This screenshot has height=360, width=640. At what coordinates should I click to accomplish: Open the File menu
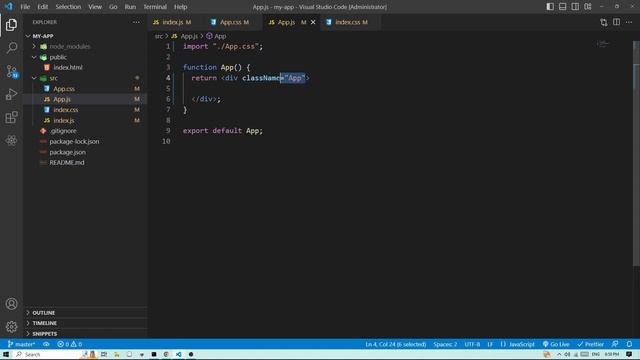click(25, 7)
